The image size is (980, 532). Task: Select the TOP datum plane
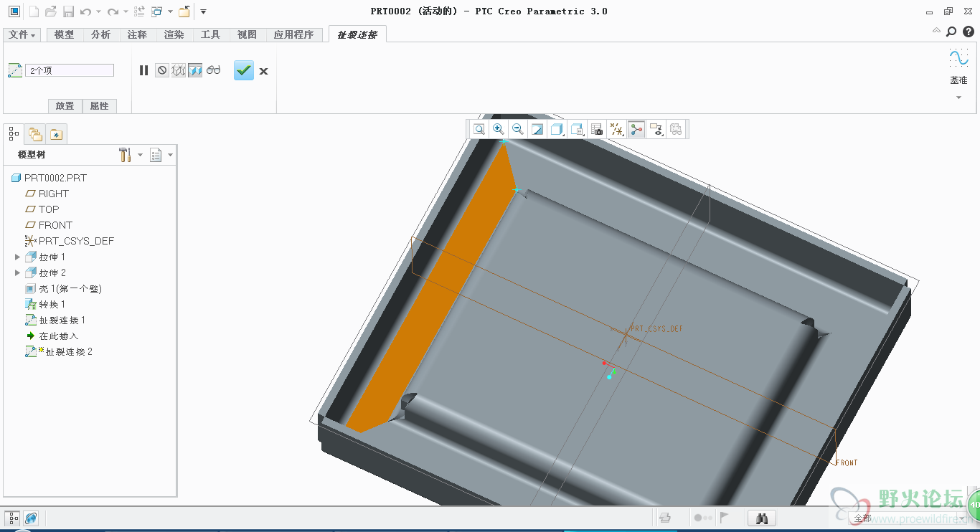(x=42, y=209)
